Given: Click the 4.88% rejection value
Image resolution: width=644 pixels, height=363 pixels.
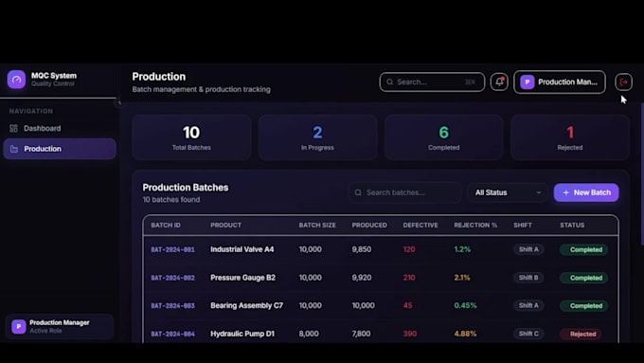Looking at the screenshot, I should [x=465, y=334].
